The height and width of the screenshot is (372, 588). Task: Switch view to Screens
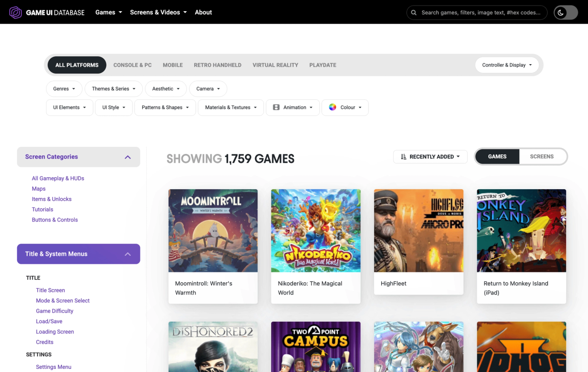click(542, 157)
